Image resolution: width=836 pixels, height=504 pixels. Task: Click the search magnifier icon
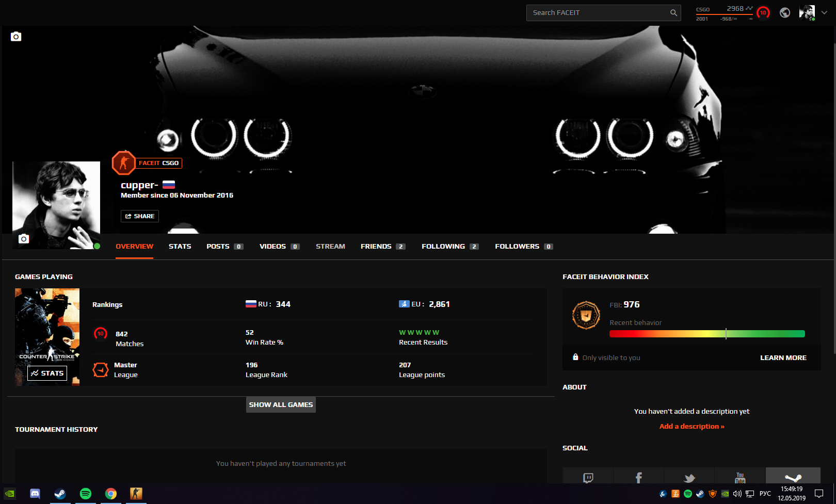pos(673,13)
